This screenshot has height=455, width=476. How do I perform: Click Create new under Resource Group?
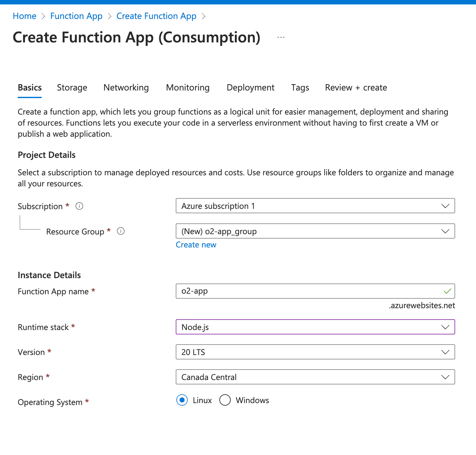coord(196,245)
